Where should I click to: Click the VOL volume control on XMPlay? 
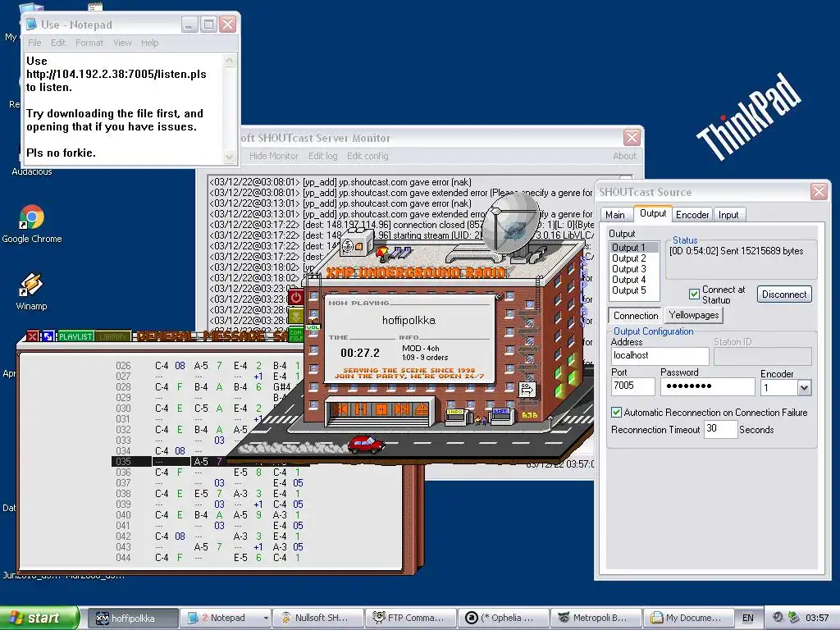(313, 326)
